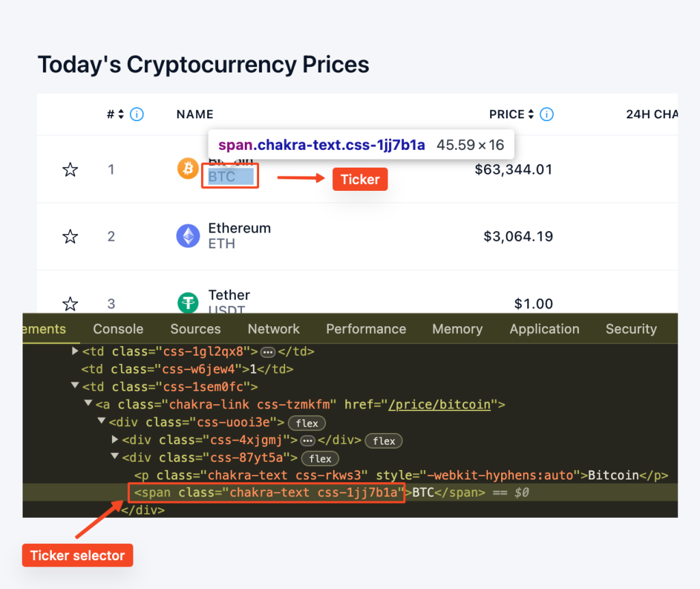Toggle the Tether favorite star
The width and height of the screenshot is (700, 589).
(70, 304)
